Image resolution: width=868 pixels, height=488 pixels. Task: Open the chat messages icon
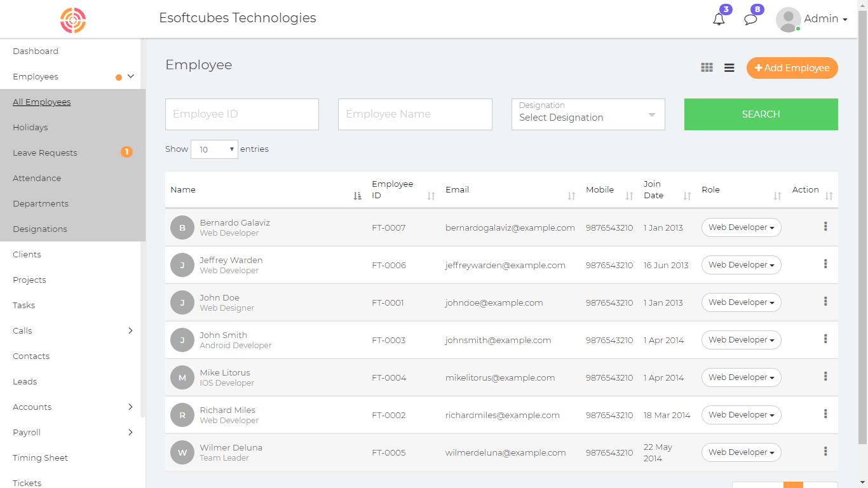[x=750, y=19]
